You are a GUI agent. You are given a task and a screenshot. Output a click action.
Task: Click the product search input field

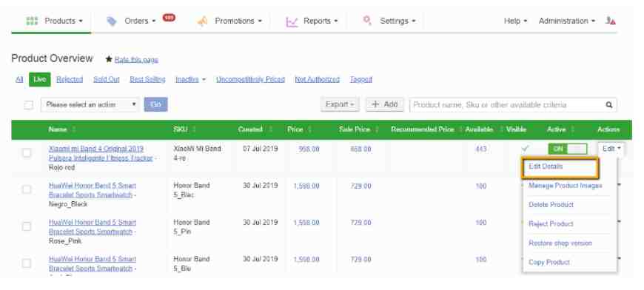tap(507, 105)
